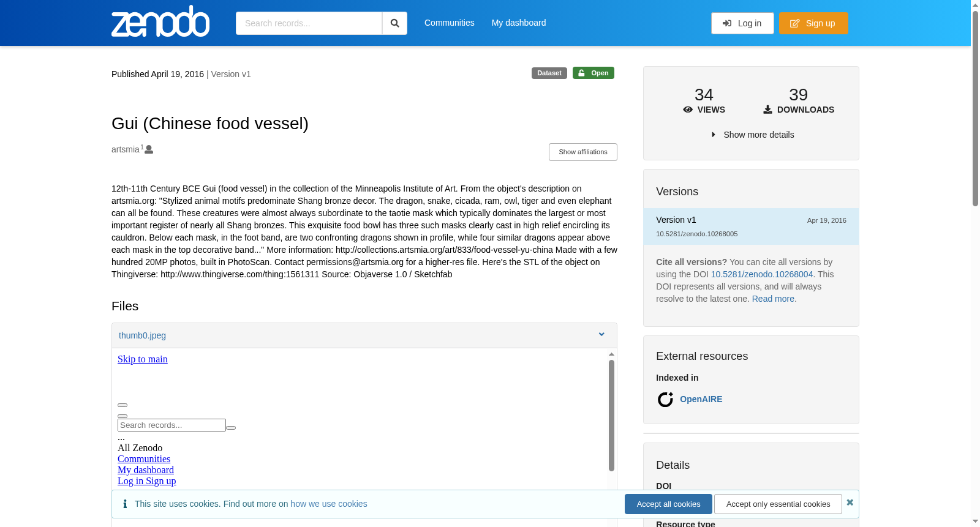Screen dimensions: 980x527
Task: Accept only essential cookies
Action: click(x=778, y=504)
